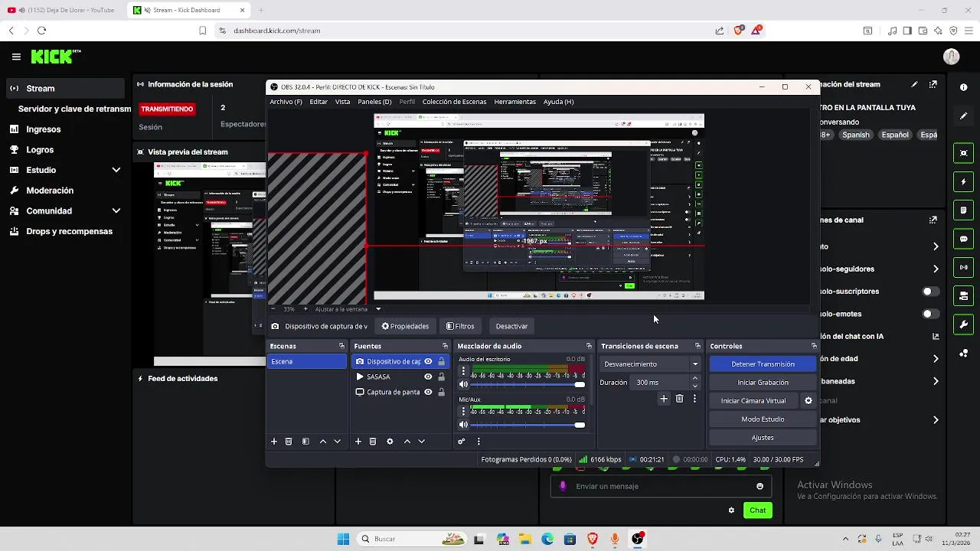Delete the selected scene with the trash icon

[x=289, y=442]
